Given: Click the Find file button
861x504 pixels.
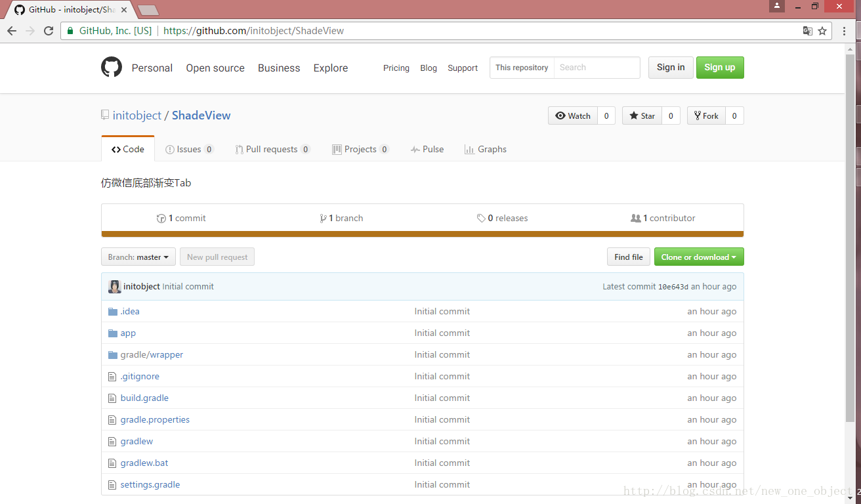Looking at the screenshot, I should click(x=629, y=257).
